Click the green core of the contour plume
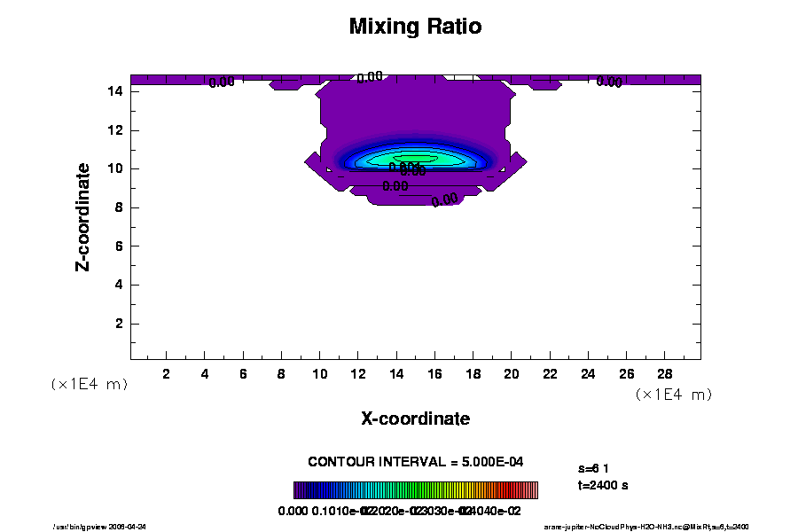This screenshot has width=798, height=532. [x=415, y=158]
